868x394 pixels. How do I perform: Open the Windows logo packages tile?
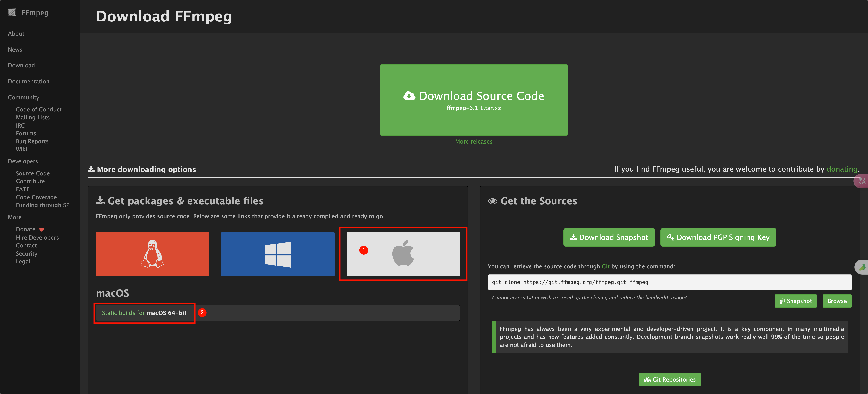[x=278, y=254]
